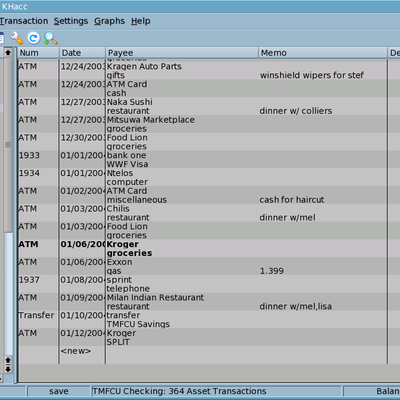Image resolution: width=400 pixels, height=400 pixels.
Task: Click the 'telephone' category
Action: point(128,289)
